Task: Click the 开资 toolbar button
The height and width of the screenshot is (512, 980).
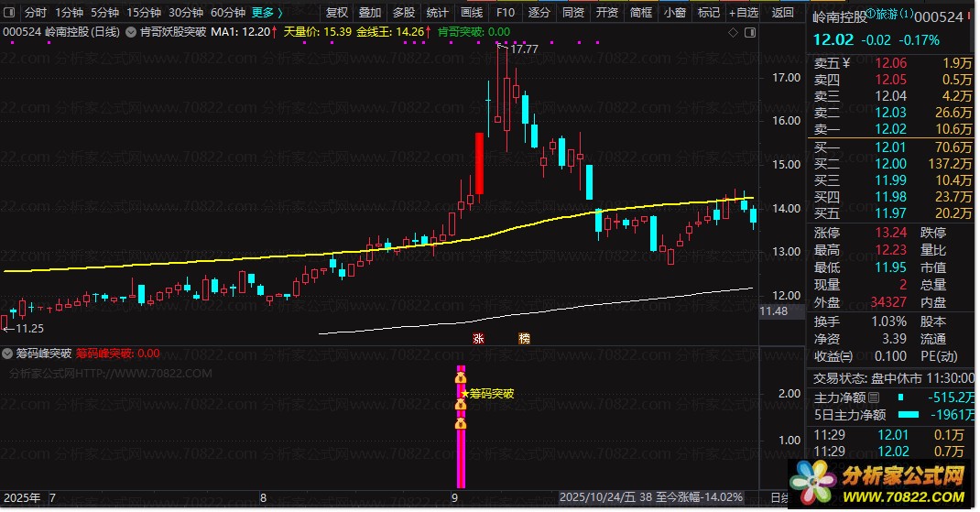Action: [x=607, y=13]
